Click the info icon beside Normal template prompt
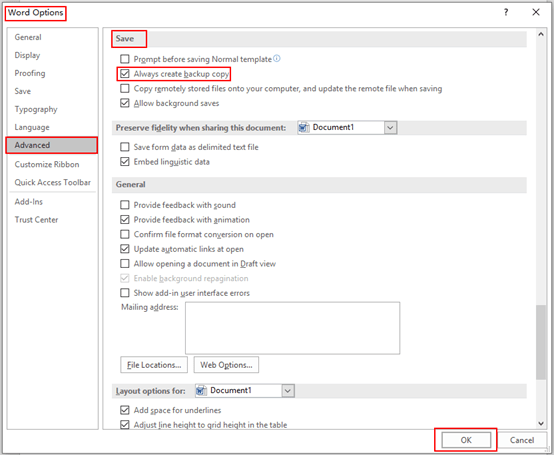 click(277, 58)
